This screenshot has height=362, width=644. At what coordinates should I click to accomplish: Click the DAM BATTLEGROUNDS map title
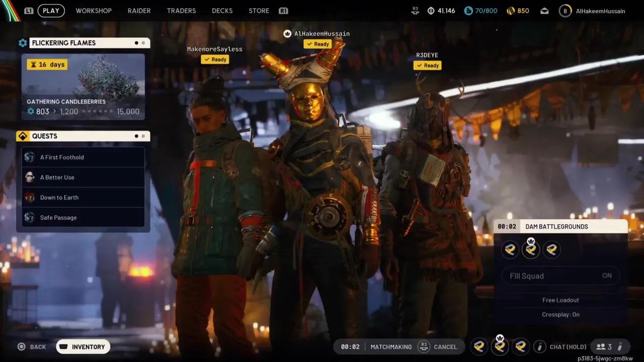point(556,227)
